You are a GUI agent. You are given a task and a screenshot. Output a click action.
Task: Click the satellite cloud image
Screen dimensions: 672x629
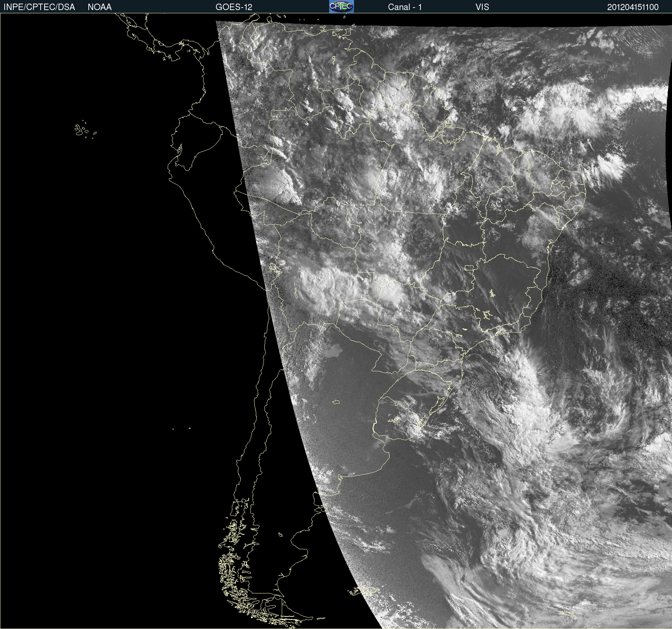pyautogui.click(x=336, y=321)
